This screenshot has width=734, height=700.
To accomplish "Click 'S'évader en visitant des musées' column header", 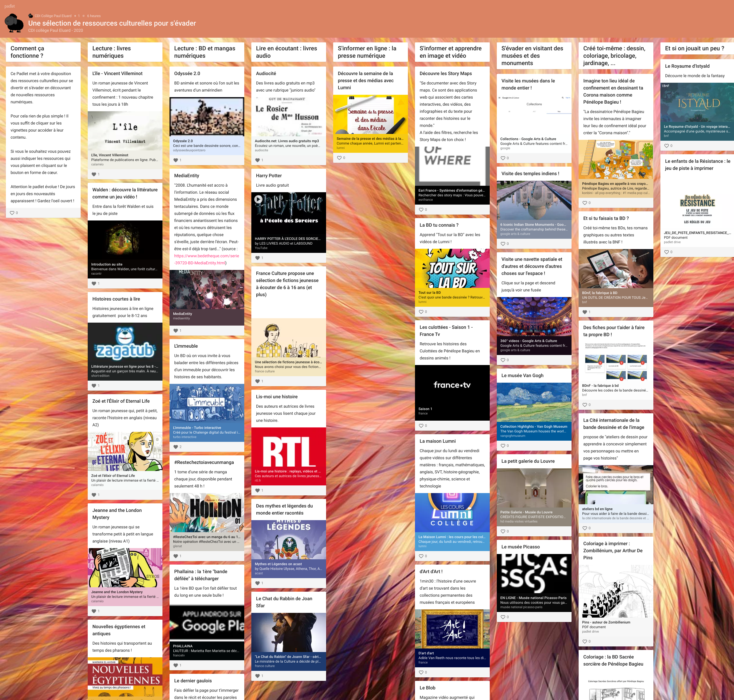I will 534,56.
